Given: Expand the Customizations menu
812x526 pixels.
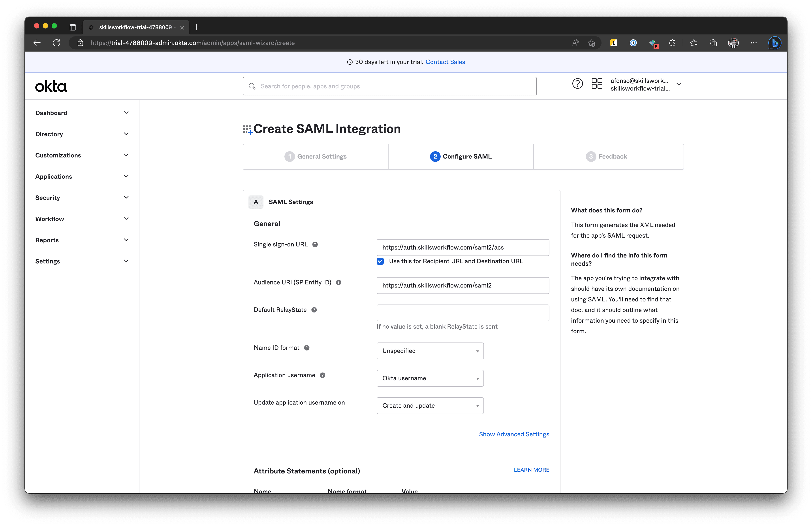Looking at the screenshot, I should (82, 155).
